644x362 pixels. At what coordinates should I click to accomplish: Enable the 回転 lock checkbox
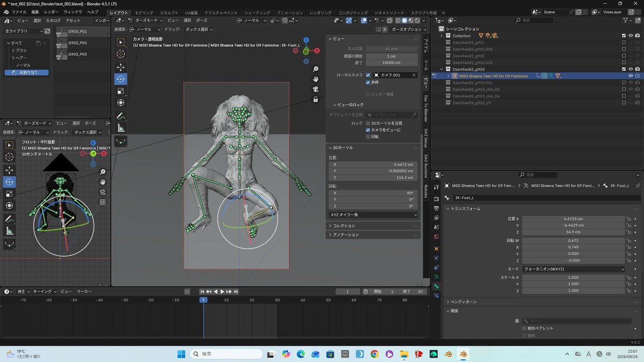[x=368, y=136]
